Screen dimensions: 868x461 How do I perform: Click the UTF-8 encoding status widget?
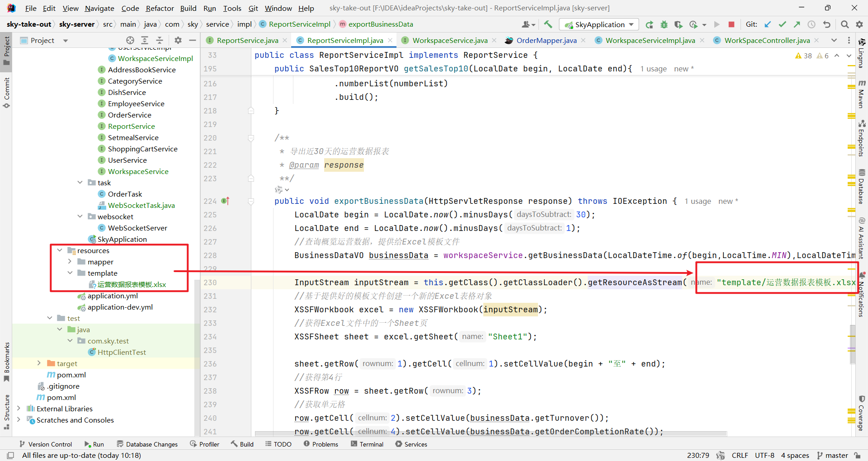click(x=764, y=455)
